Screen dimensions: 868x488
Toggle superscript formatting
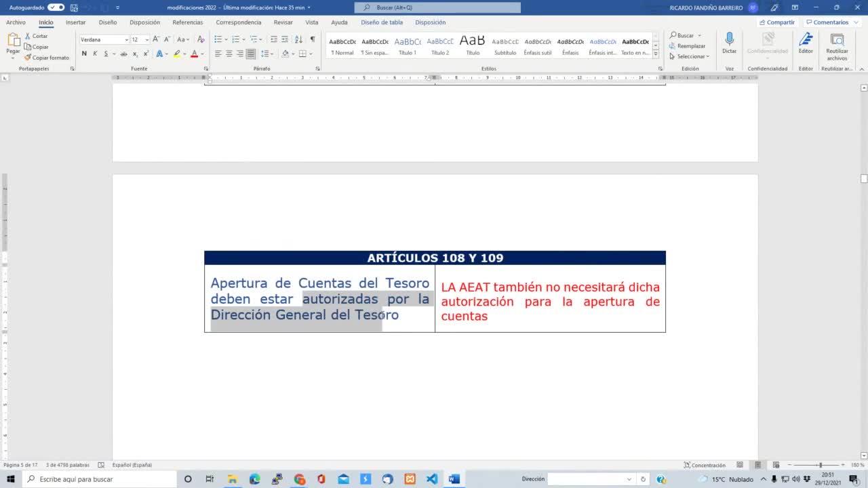tap(146, 54)
